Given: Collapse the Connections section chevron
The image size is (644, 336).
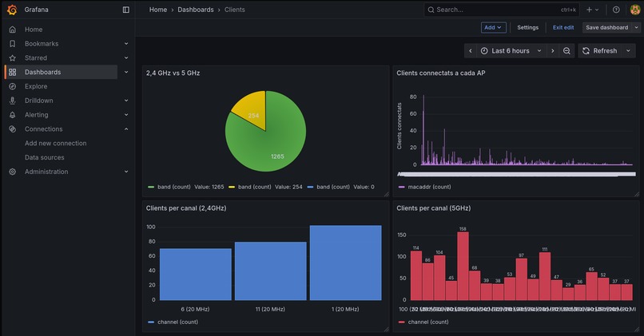Looking at the screenshot, I should [x=126, y=128].
